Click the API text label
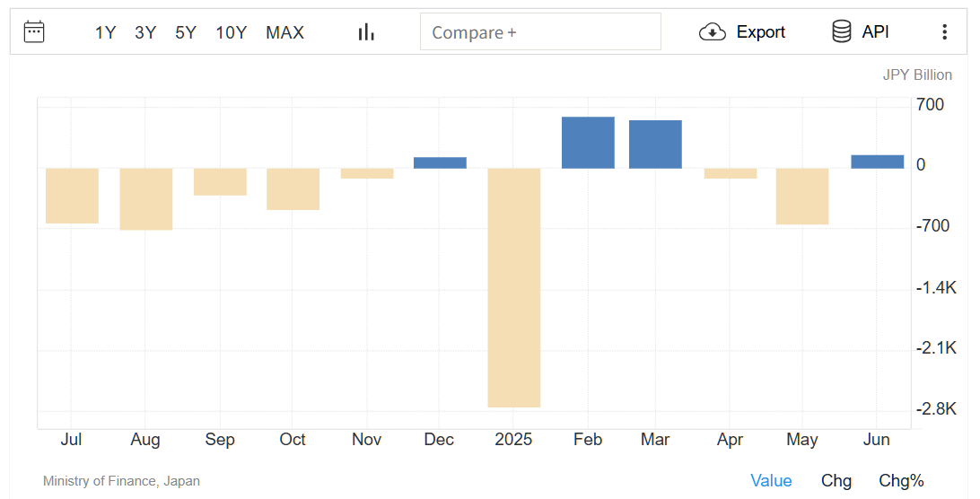This screenshot has height=499, width=980. [x=875, y=32]
